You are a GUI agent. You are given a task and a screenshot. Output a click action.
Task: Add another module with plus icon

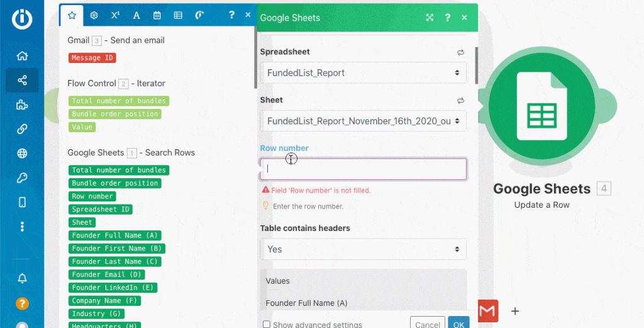pyautogui.click(x=515, y=311)
